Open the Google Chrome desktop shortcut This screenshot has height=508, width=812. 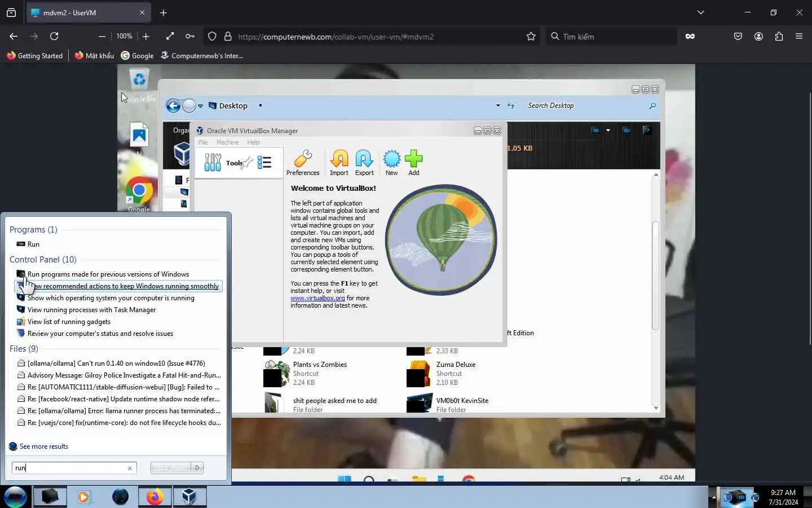coord(139,194)
